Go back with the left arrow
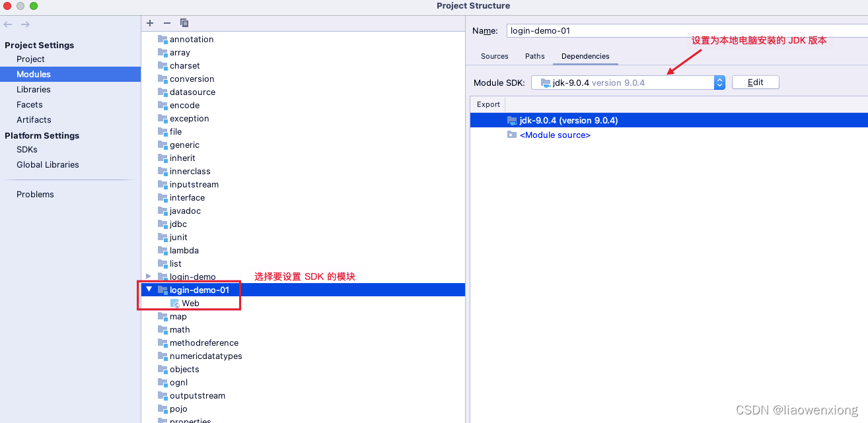868x423 pixels. point(8,24)
